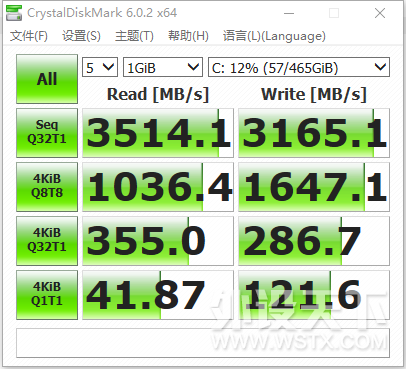Viewport: 406px width, 369px height.
Task: Open the 帮助(H) menu
Action: 188,36
